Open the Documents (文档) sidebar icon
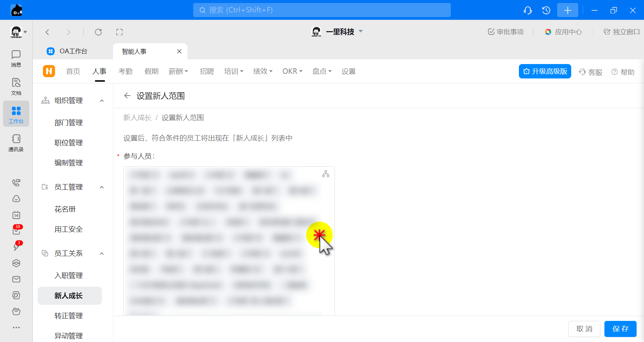 point(16,87)
